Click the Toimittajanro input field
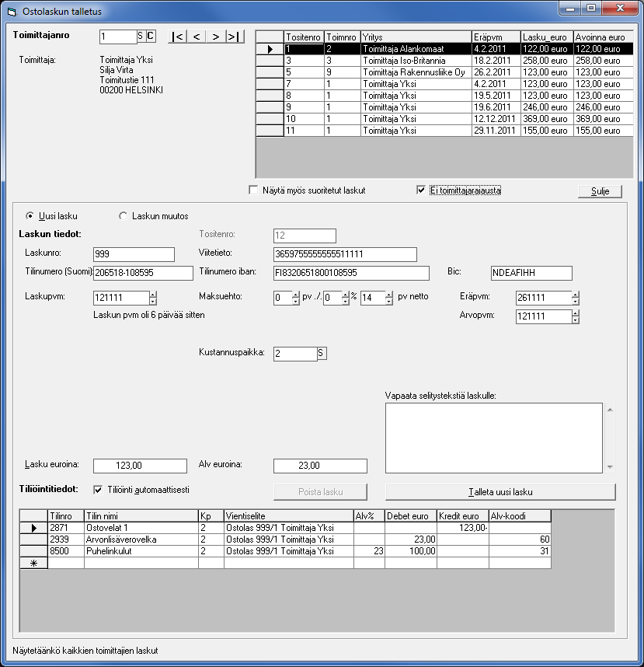 click(x=118, y=37)
